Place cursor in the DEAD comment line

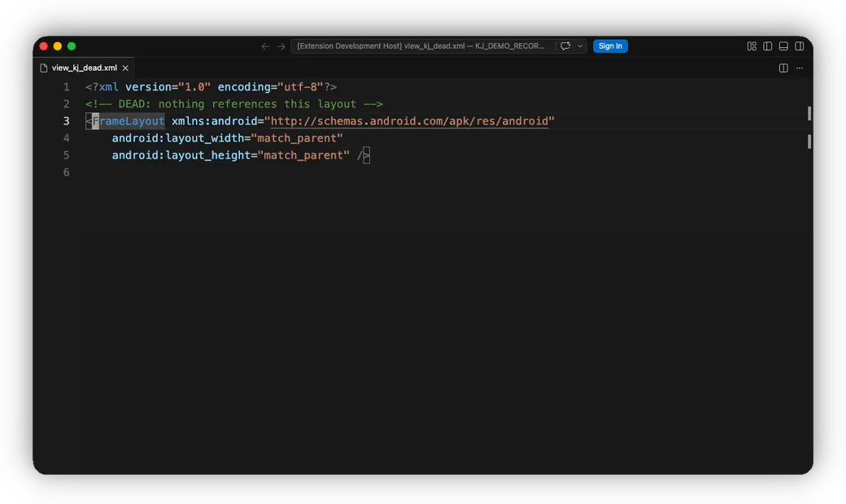pyautogui.click(x=234, y=104)
